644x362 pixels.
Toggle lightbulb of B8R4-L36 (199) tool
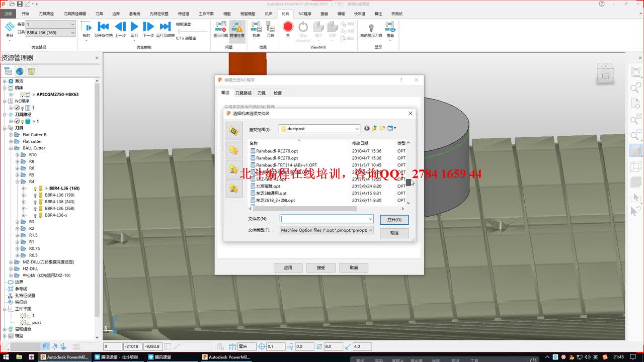35,195
